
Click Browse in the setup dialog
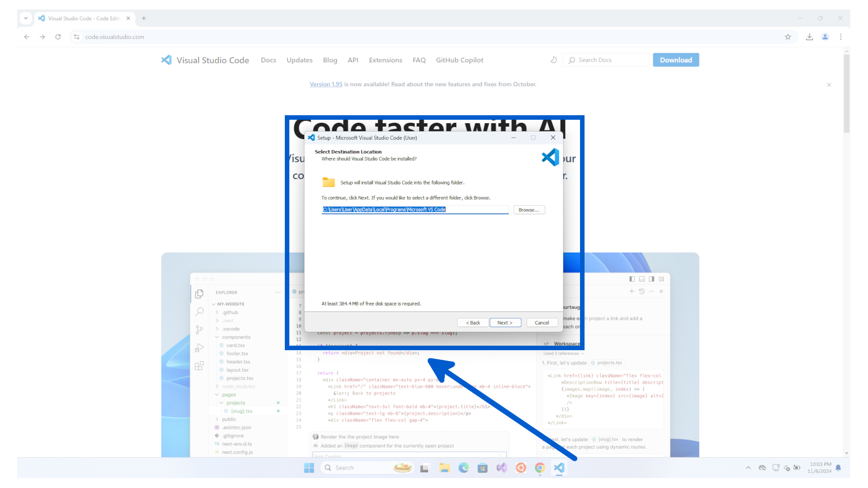click(529, 209)
